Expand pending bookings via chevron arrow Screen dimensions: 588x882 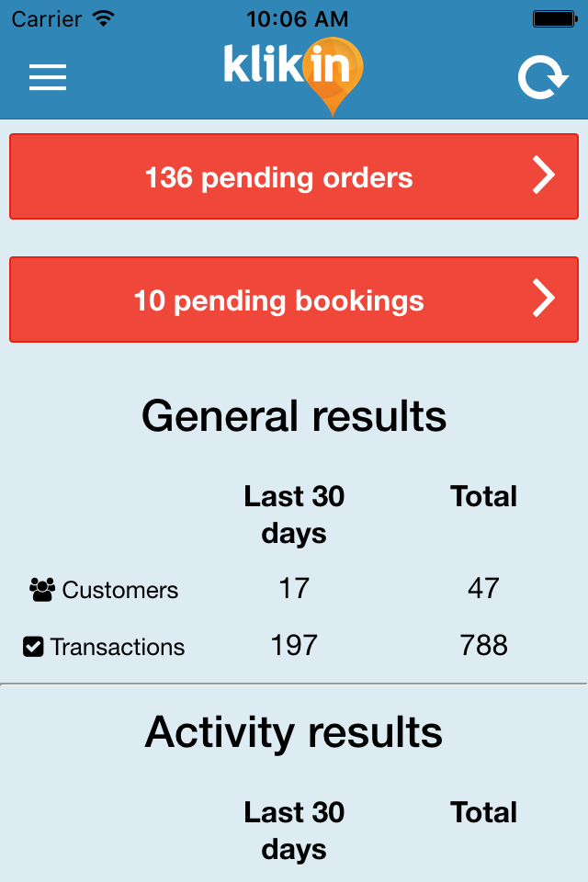coord(544,298)
